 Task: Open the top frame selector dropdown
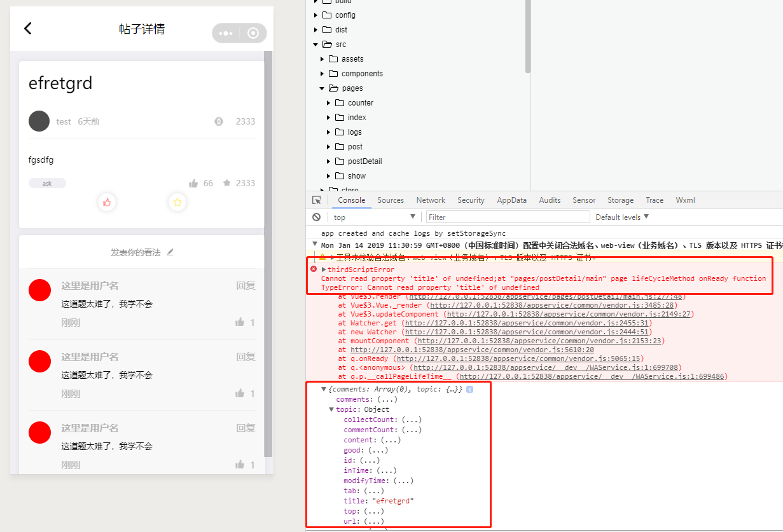coord(373,217)
